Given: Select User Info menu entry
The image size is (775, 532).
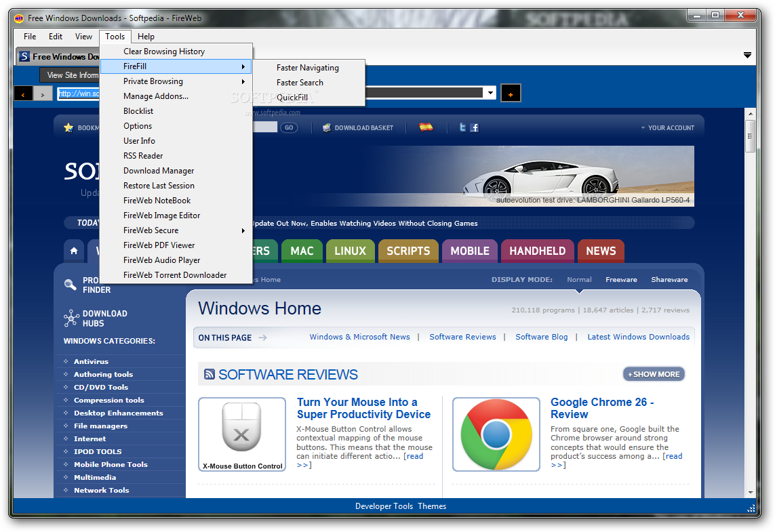Looking at the screenshot, I should [x=176, y=141].
